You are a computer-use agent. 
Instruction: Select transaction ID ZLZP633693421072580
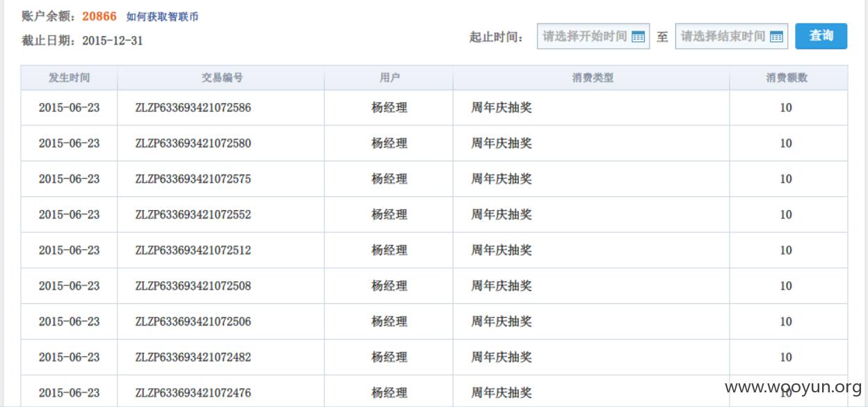point(193,143)
